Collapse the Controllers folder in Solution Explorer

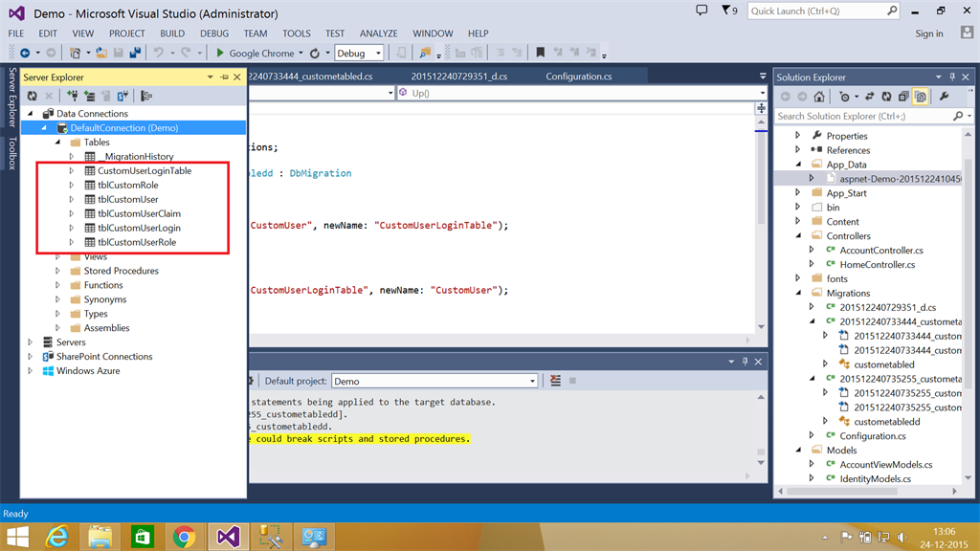click(798, 236)
